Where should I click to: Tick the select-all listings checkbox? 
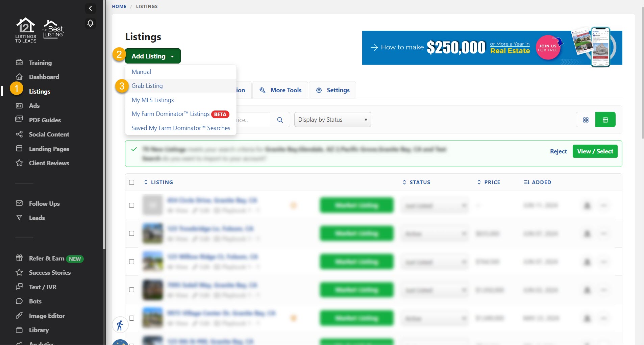click(132, 182)
